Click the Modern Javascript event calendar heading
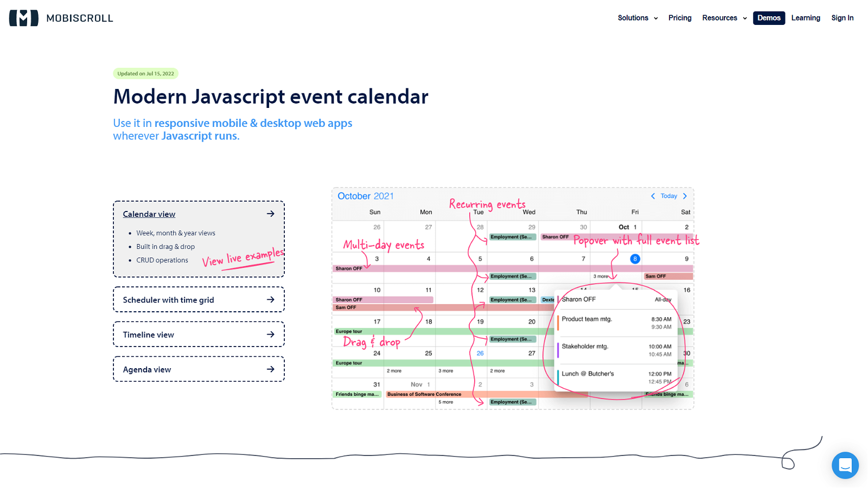The width and height of the screenshot is (868, 488). (x=271, y=97)
